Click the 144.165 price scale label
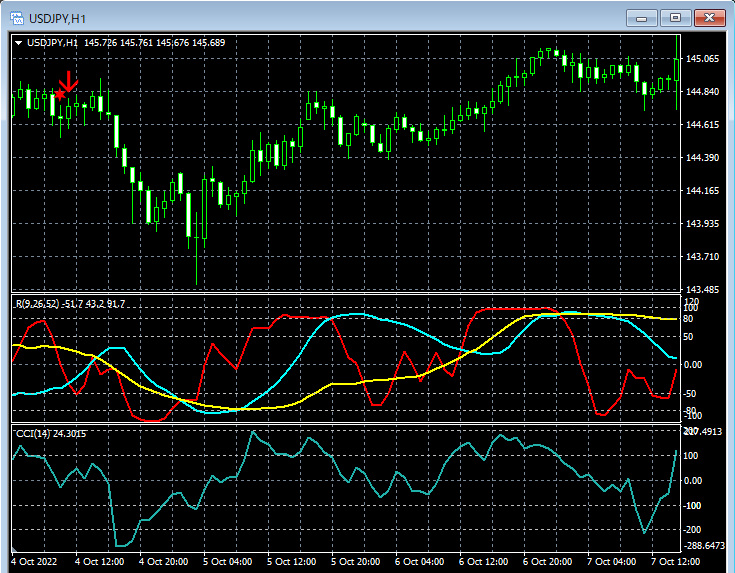735x573 pixels. (702, 190)
